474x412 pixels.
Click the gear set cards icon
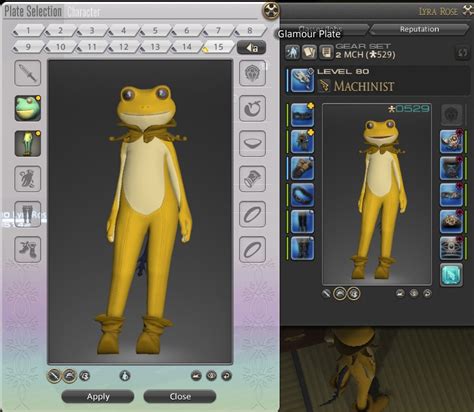(x=310, y=52)
